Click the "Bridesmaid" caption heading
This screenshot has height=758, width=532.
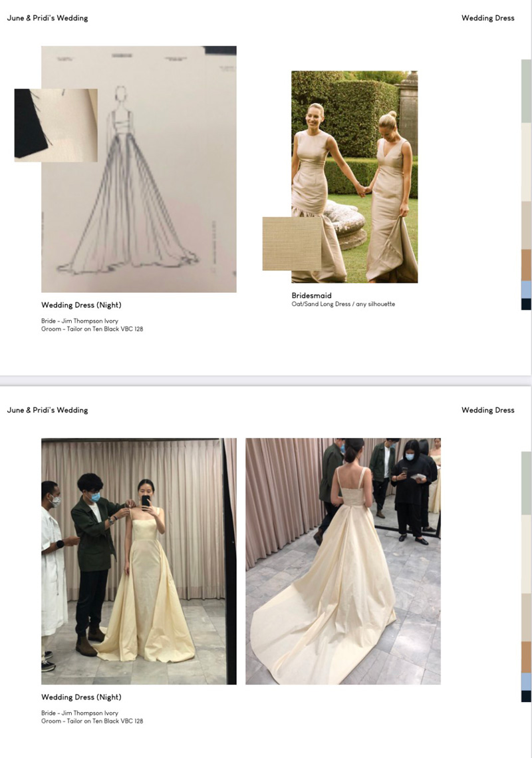click(311, 295)
